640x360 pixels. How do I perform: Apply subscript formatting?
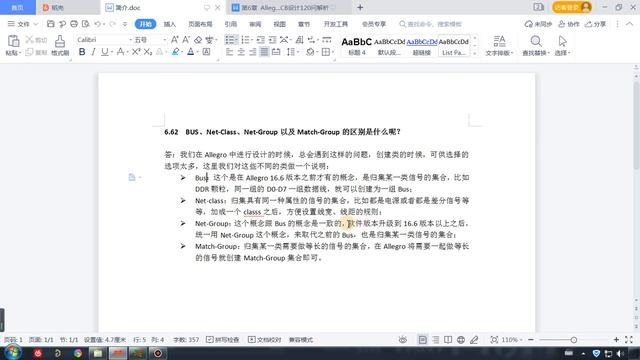148,52
